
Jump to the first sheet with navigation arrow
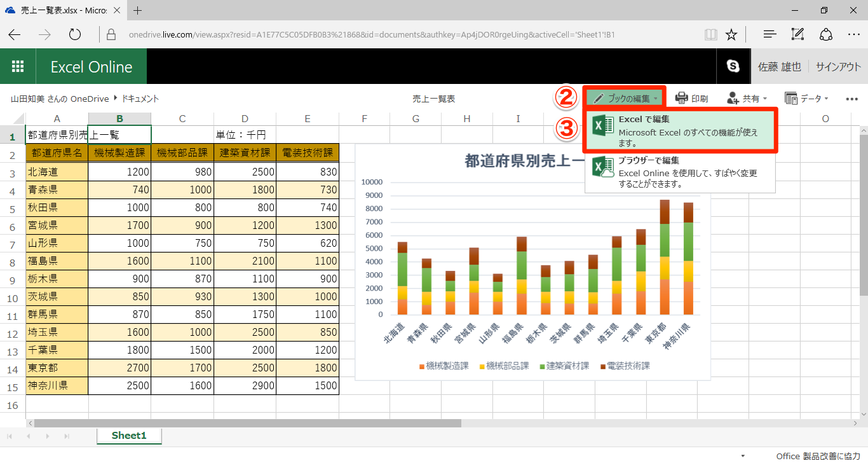[x=10, y=436]
